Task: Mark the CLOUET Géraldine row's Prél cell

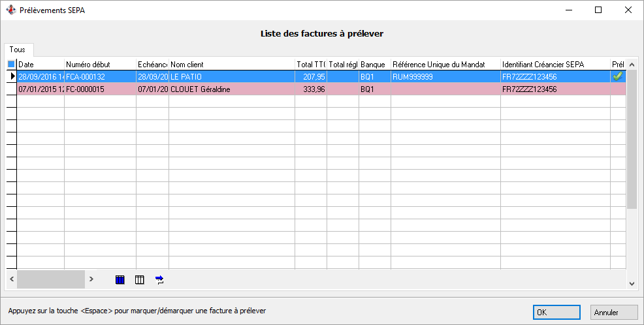Action: click(x=617, y=89)
